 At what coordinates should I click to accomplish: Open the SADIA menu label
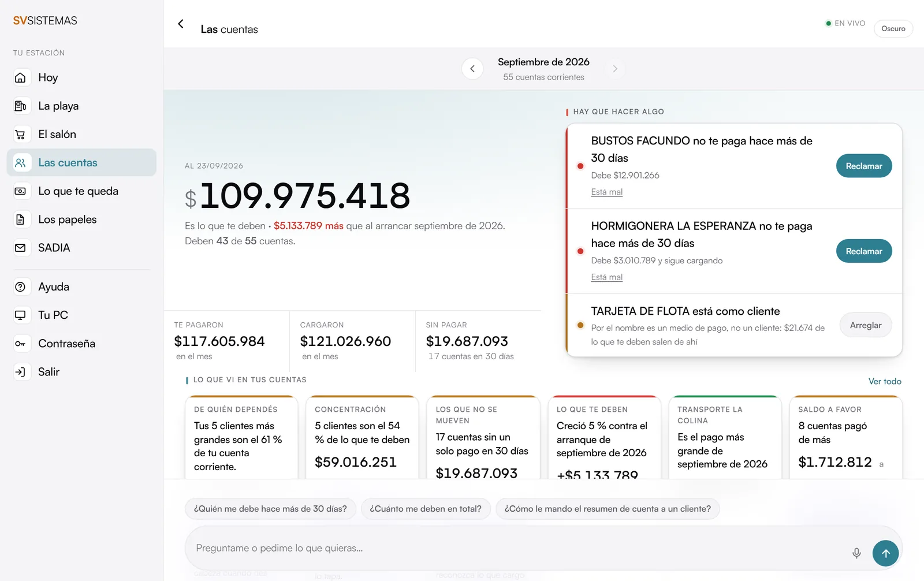pyautogui.click(x=54, y=248)
